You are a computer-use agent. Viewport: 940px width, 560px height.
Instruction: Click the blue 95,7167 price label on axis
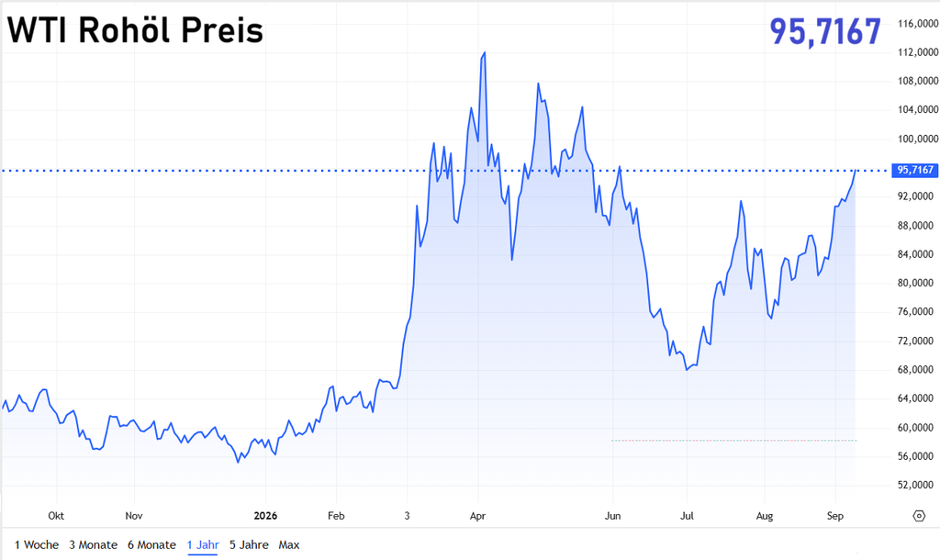[915, 170]
